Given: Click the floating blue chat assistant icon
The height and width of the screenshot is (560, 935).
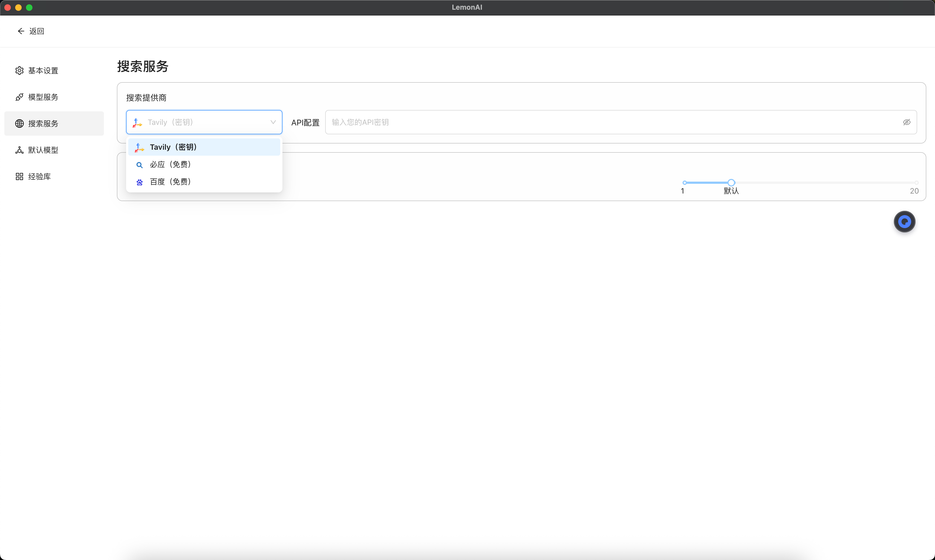Looking at the screenshot, I should 904,222.
